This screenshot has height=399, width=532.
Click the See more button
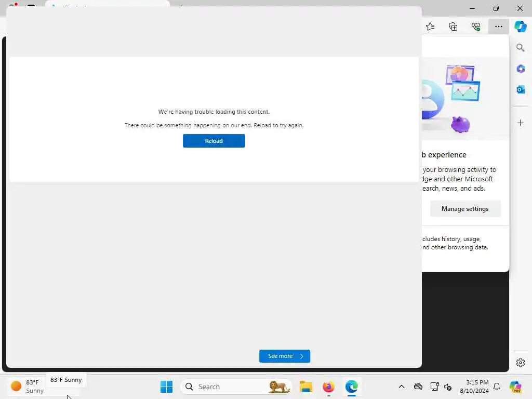[x=285, y=356]
